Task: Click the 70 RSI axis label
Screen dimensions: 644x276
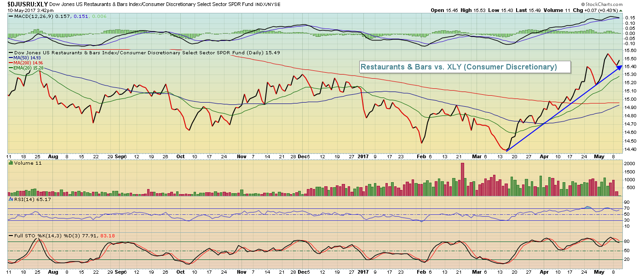Action: (x=627, y=208)
